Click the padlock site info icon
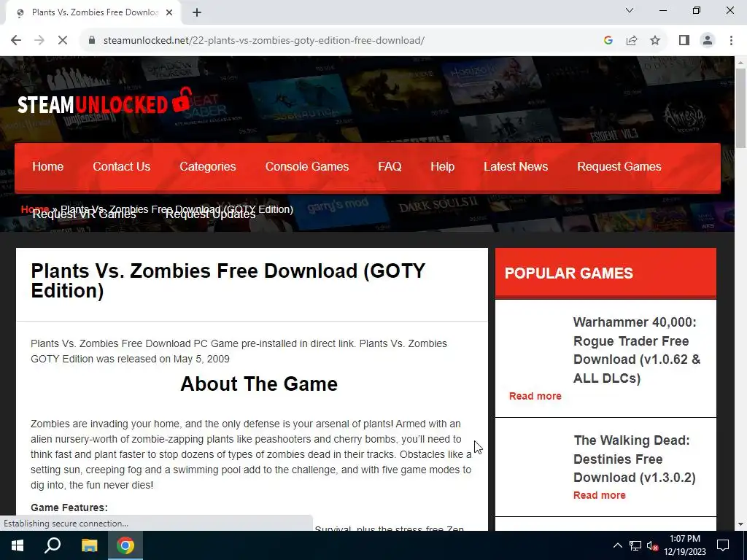The image size is (747, 560). [92, 41]
